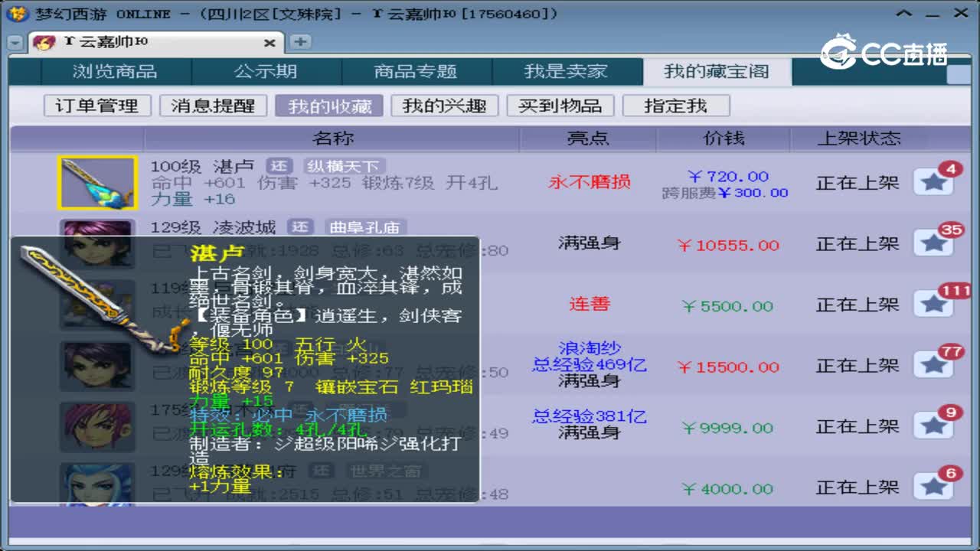Click the price ￥5500.00
The height and width of the screenshot is (551, 980).
pos(727,306)
